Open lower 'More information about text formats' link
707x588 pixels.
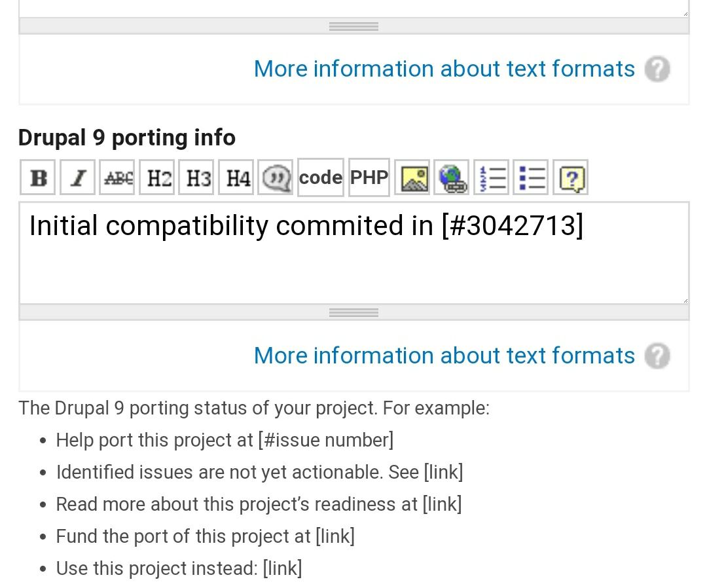tap(444, 356)
